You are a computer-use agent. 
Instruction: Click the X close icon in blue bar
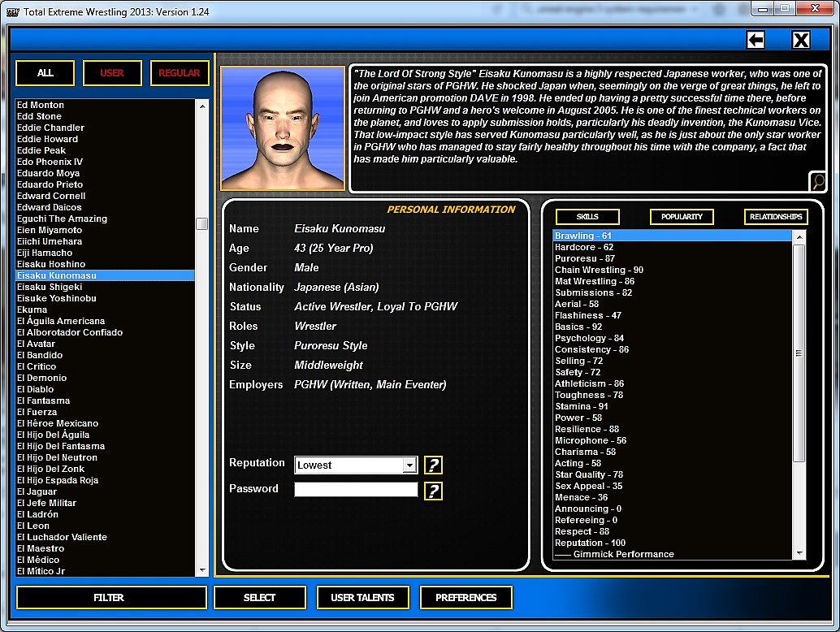pyautogui.click(x=801, y=40)
